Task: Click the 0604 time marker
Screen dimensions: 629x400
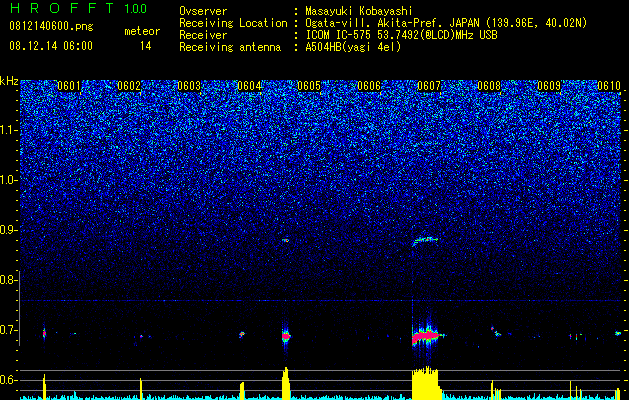Action: point(249,86)
